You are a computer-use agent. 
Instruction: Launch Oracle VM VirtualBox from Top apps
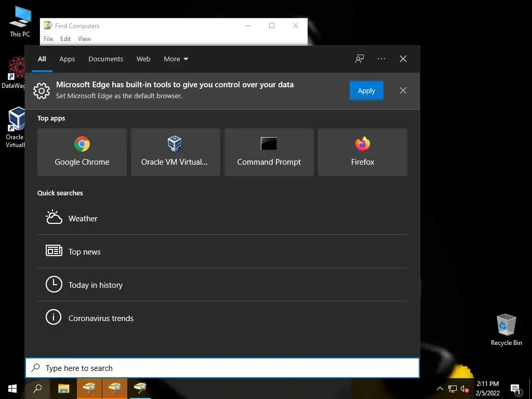(x=176, y=152)
